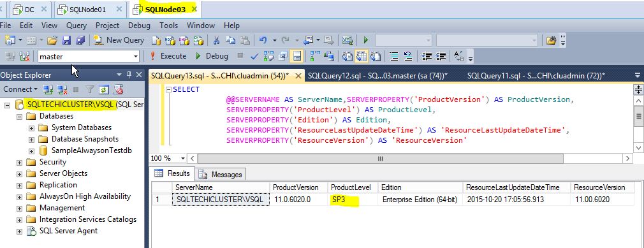Click the Analysis Services MDX Query icon
Viewport: 644px width, 248px height.
pyautogui.click(x=170, y=41)
